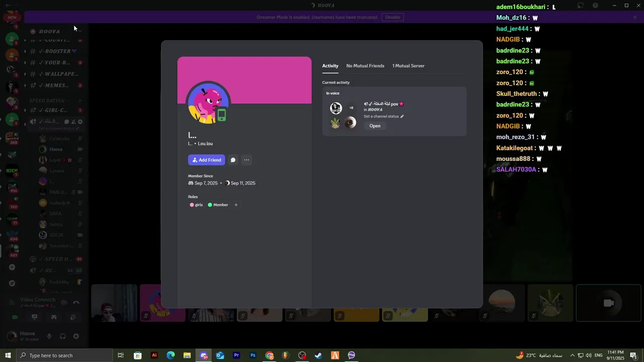
Task: Turn on camera in empty video tile
Action: click(608, 303)
